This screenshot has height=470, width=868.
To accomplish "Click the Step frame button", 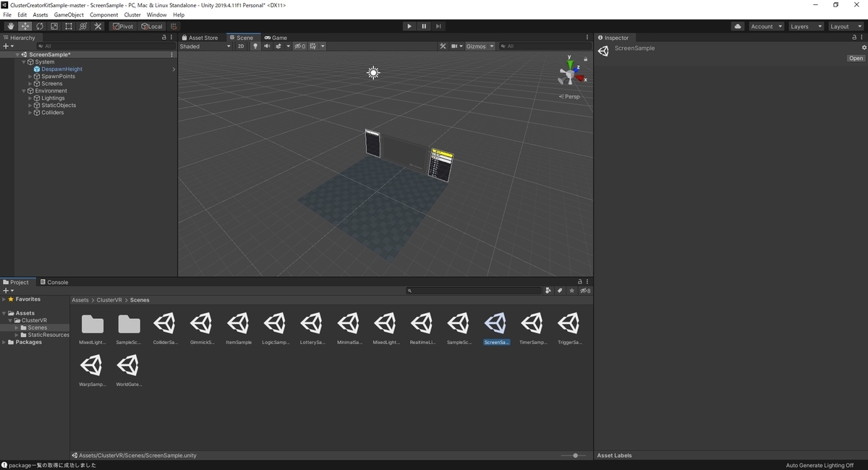I will [438, 26].
